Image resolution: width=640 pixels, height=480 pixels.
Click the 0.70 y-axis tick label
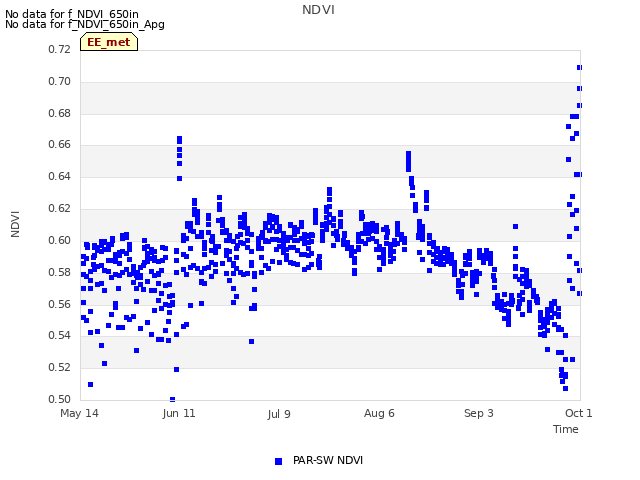[60, 81]
